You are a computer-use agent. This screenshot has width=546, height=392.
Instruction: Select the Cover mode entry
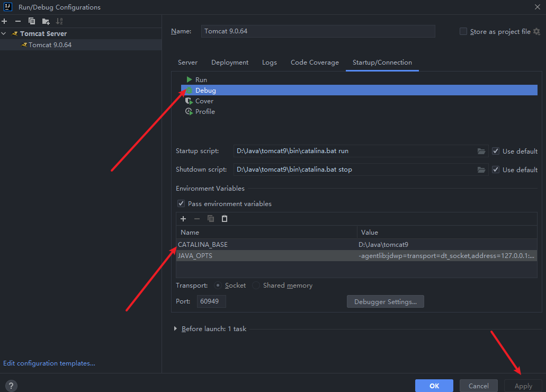[359, 101]
